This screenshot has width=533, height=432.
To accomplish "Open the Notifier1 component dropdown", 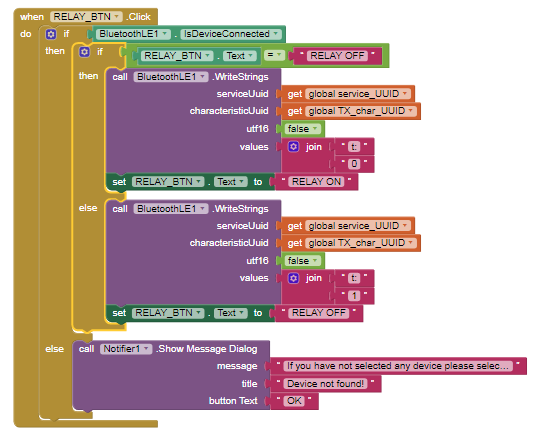I will (146, 349).
